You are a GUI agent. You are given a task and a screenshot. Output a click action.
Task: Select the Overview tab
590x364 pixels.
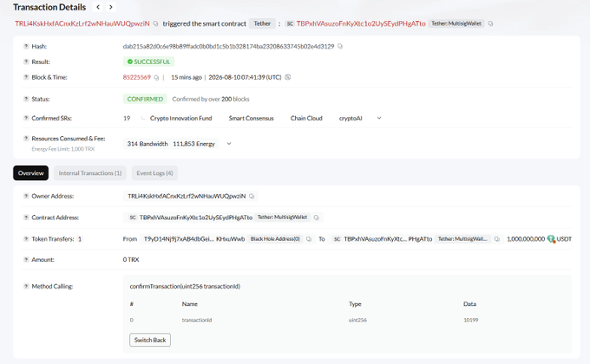tap(31, 173)
